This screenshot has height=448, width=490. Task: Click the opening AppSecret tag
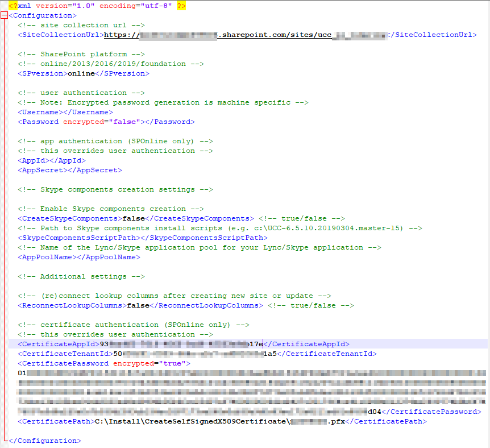pos(42,170)
